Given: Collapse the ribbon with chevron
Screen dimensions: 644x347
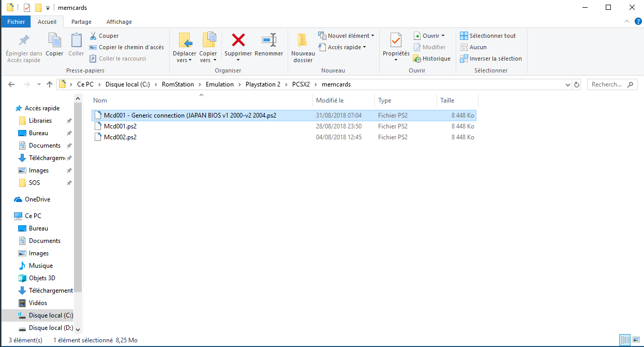Looking at the screenshot, I should pyautogui.click(x=626, y=22).
